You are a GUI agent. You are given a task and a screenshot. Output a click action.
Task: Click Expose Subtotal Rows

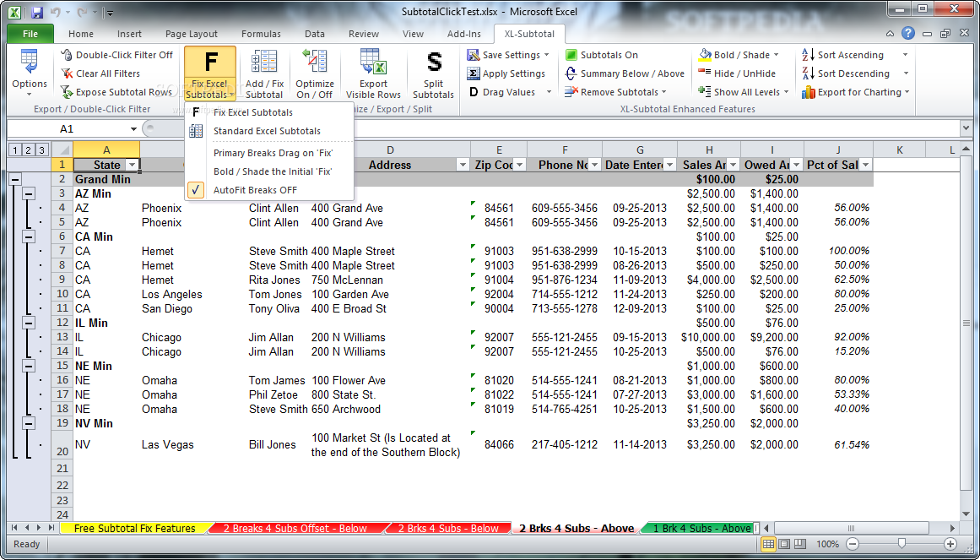pos(116,93)
